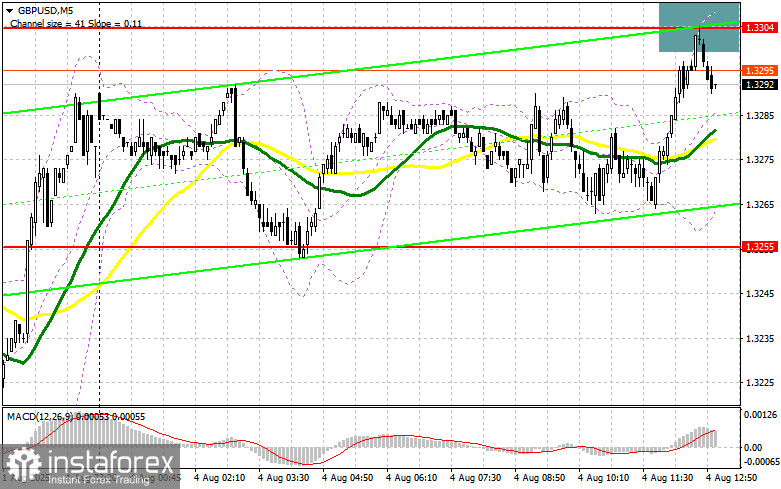Viewport: 781px width, 489px height.
Task: Click the 4 Aug 02:10 time label
Action: pos(220,478)
